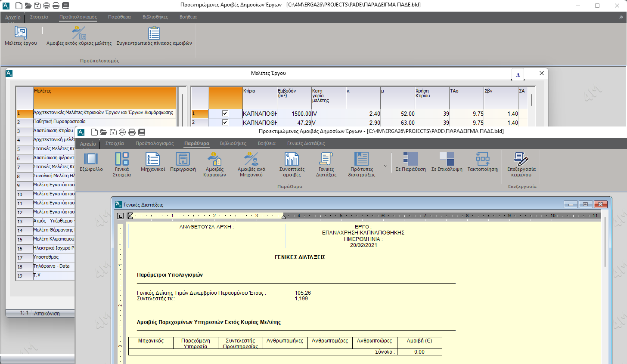Click the Απεικόνιση button at the bottom left

coord(47,314)
